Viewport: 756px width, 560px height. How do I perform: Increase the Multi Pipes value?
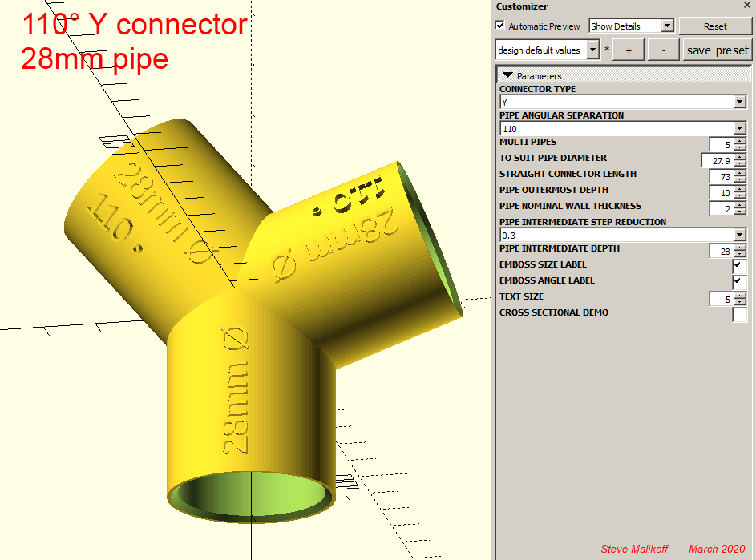(740, 141)
